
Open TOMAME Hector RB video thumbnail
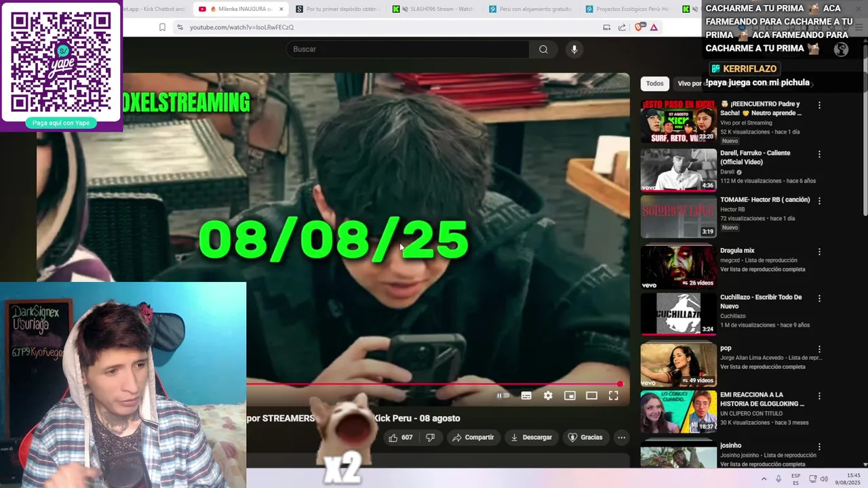click(x=679, y=217)
